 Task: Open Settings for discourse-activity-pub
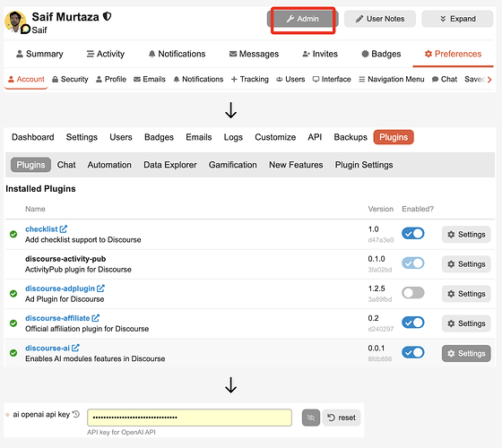click(466, 264)
